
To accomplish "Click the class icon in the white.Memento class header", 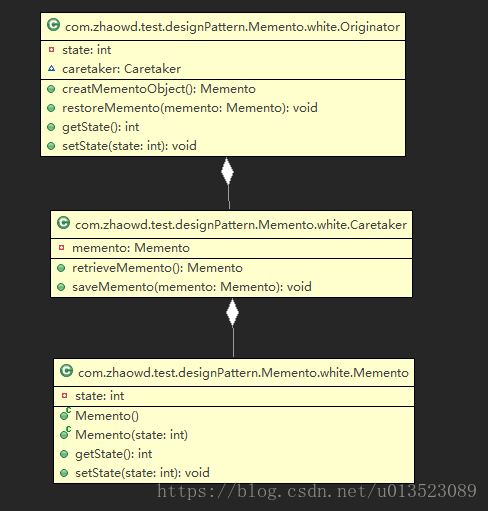I will pos(66,371).
